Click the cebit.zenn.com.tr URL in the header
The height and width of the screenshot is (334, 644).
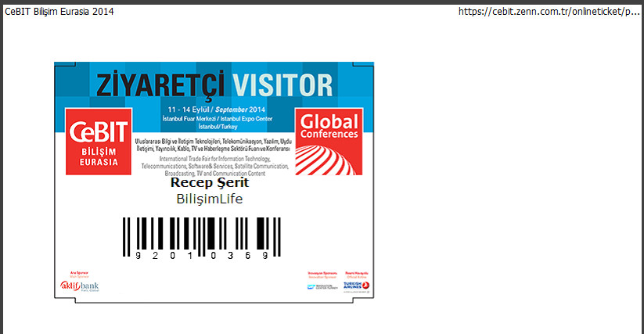tap(549, 12)
